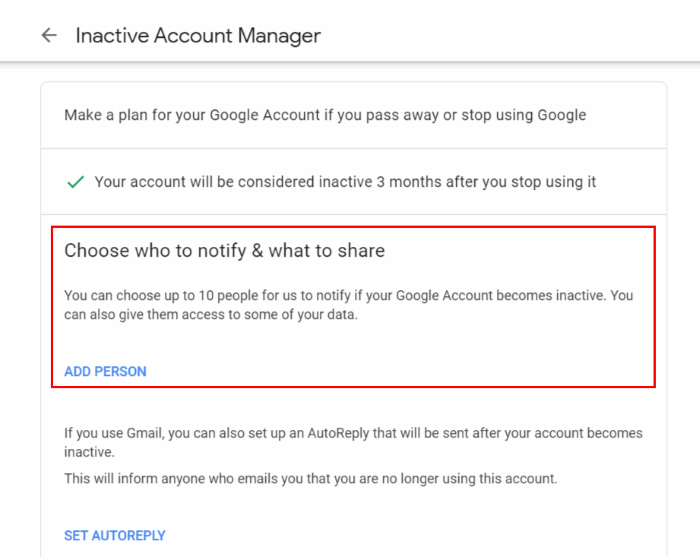Click ADD PERSON link
This screenshot has height=557, width=700.
coord(105,371)
